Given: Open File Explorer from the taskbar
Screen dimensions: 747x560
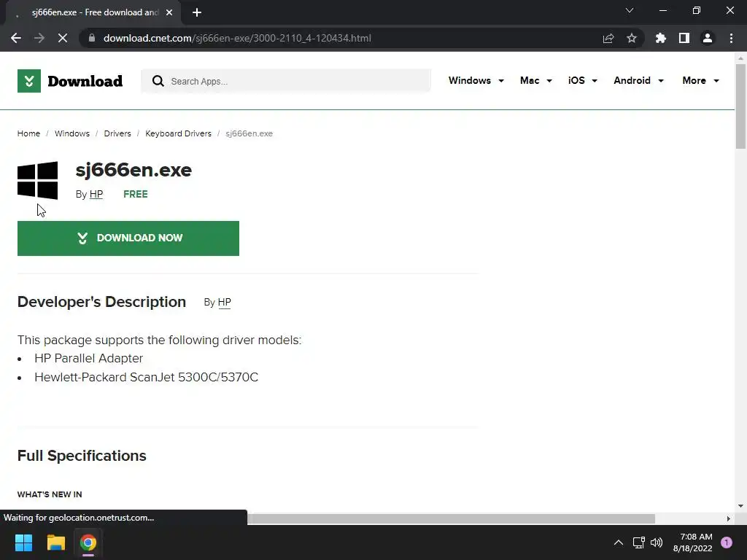Looking at the screenshot, I should 55,542.
